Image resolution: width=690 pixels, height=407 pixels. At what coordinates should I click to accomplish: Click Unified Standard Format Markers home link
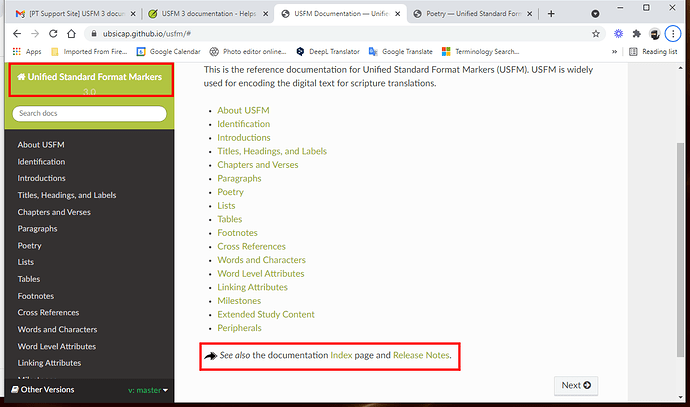(x=90, y=77)
